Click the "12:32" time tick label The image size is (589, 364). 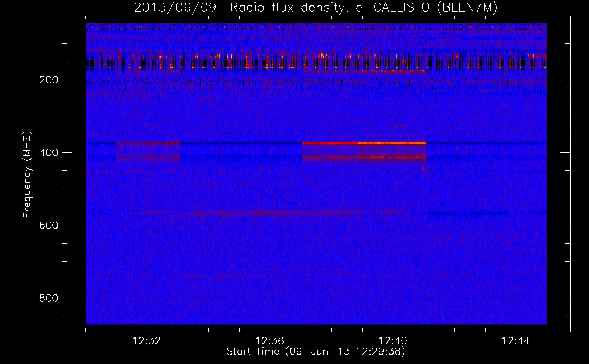coord(147,341)
